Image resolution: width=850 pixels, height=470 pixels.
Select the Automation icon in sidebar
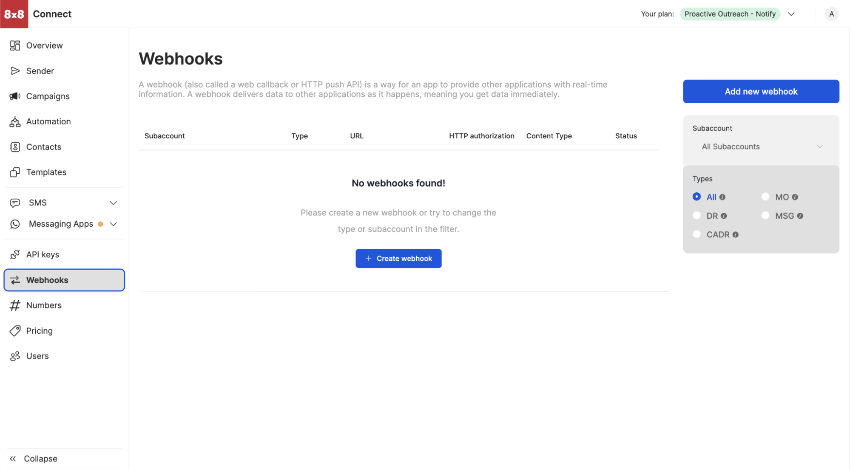coord(15,122)
